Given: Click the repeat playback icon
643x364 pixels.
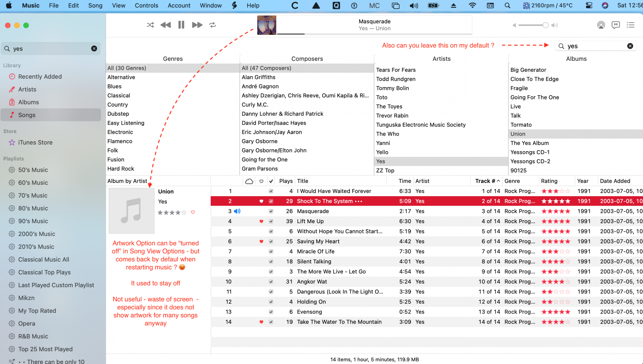Looking at the screenshot, I should tap(213, 25).
